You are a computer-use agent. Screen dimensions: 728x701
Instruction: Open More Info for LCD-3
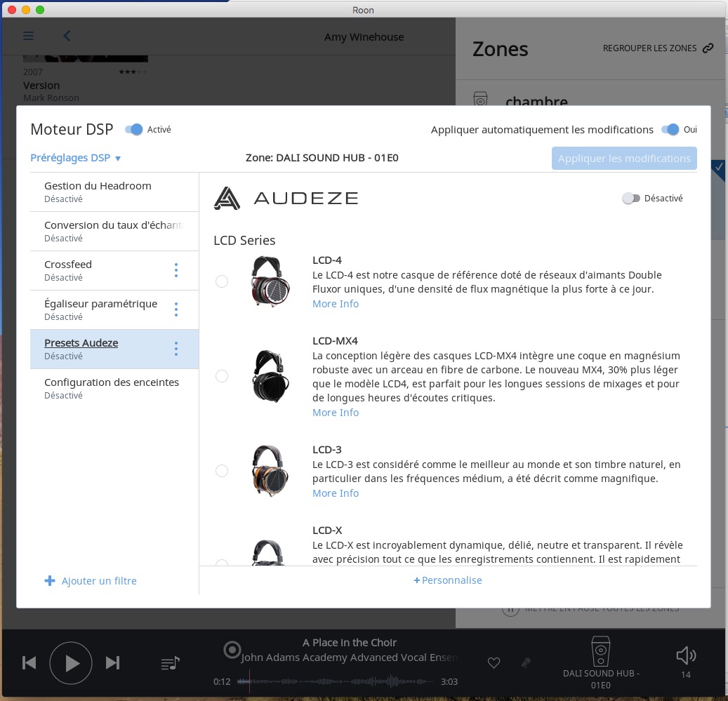pyautogui.click(x=336, y=493)
